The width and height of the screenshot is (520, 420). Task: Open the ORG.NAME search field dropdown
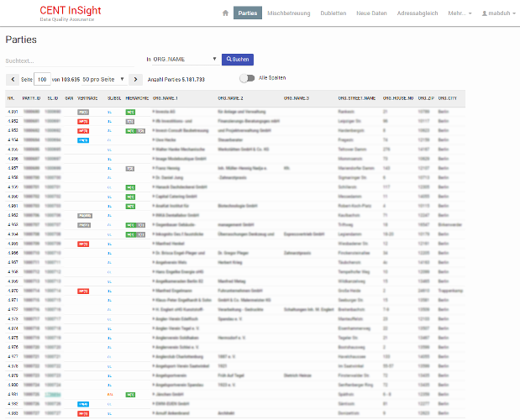pyautogui.click(x=182, y=60)
